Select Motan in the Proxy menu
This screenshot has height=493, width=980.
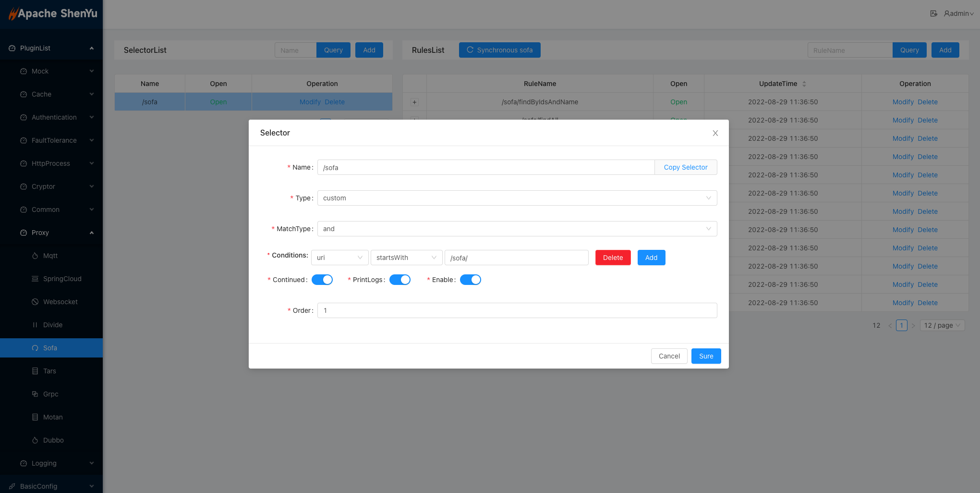click(53, 417)
